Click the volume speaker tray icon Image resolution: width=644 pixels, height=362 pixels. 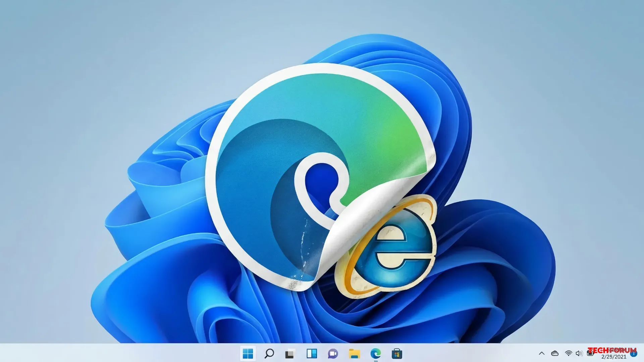point(579,353)
